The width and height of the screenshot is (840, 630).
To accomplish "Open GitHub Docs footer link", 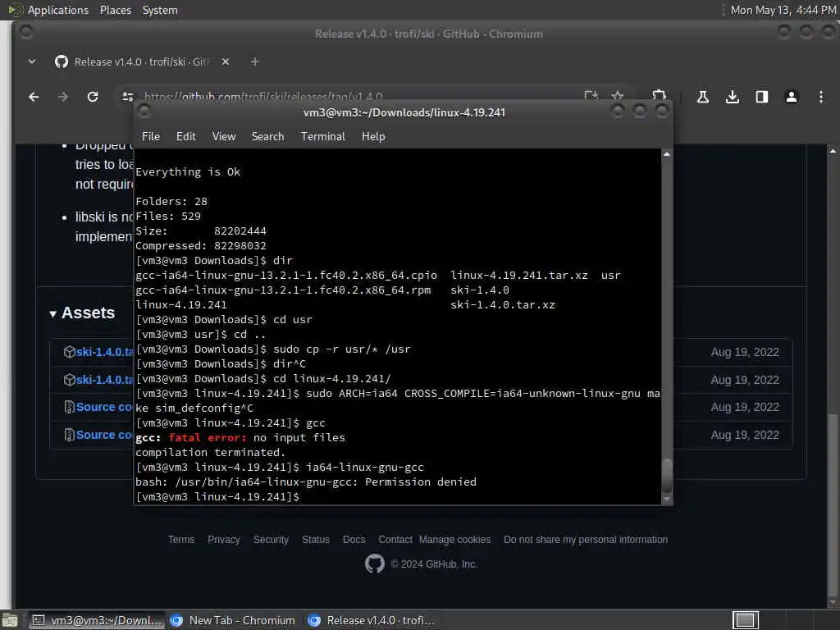I will click(x=354, y=540).
